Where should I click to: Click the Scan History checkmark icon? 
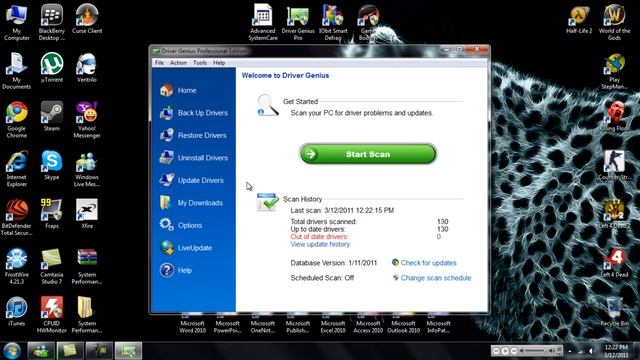(x=267, y=202)
